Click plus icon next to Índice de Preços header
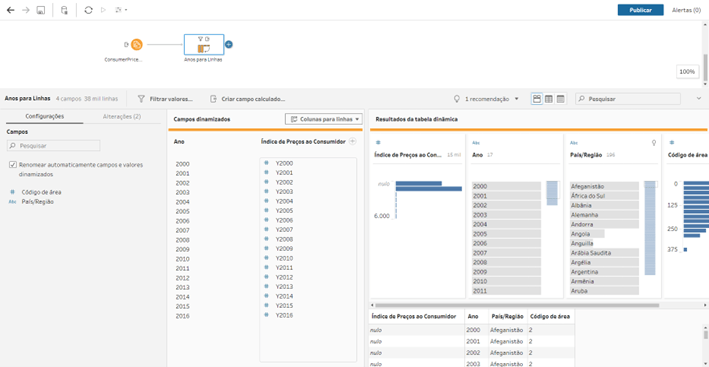The image size is (709, 367). point(353,141)
